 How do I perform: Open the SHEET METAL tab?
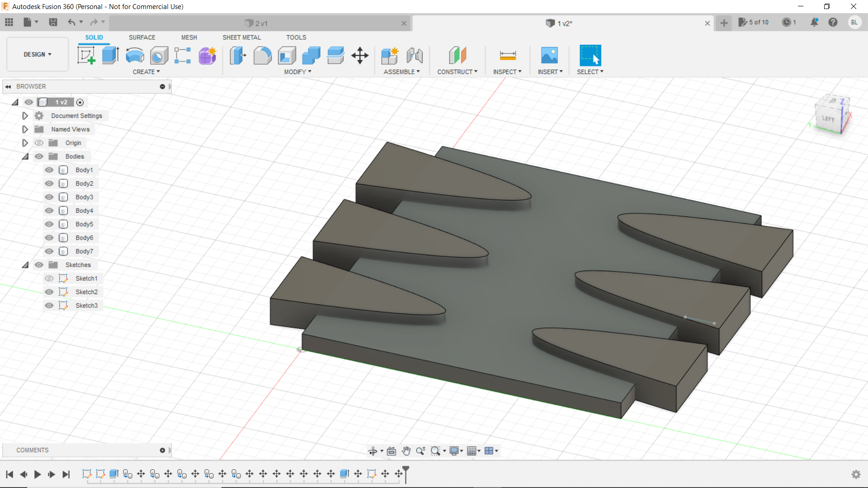click(241, 38)
